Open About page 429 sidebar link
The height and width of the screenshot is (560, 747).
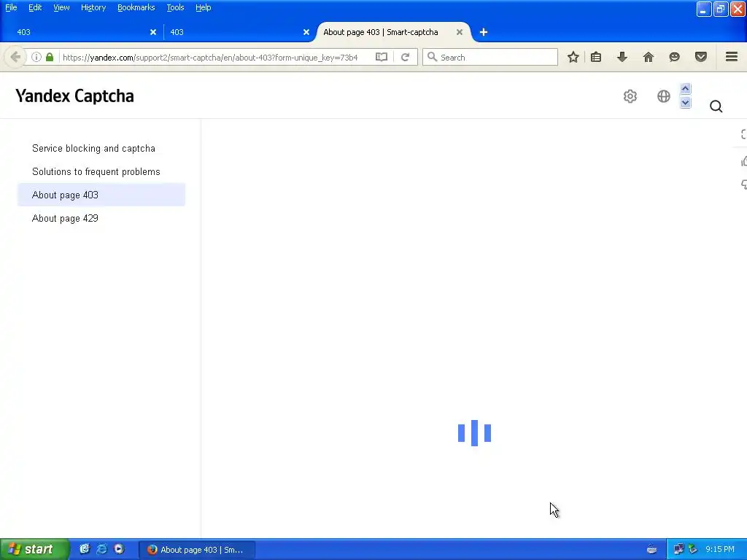pos(65,218)
